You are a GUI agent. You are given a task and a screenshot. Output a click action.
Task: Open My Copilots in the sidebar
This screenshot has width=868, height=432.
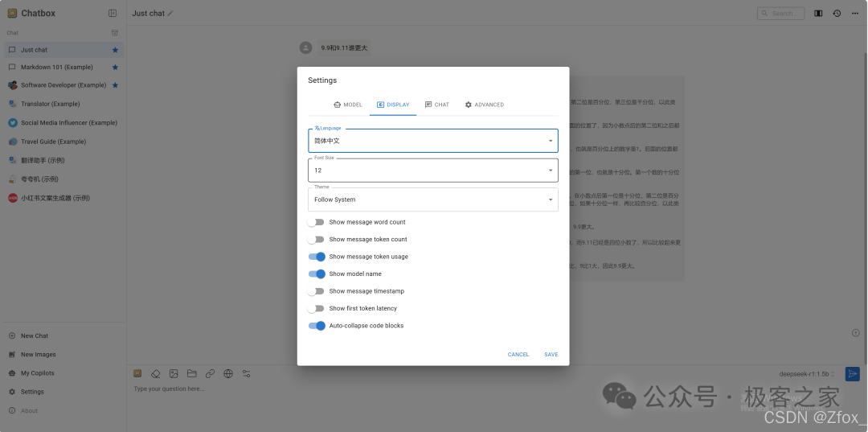pos(63,373)
